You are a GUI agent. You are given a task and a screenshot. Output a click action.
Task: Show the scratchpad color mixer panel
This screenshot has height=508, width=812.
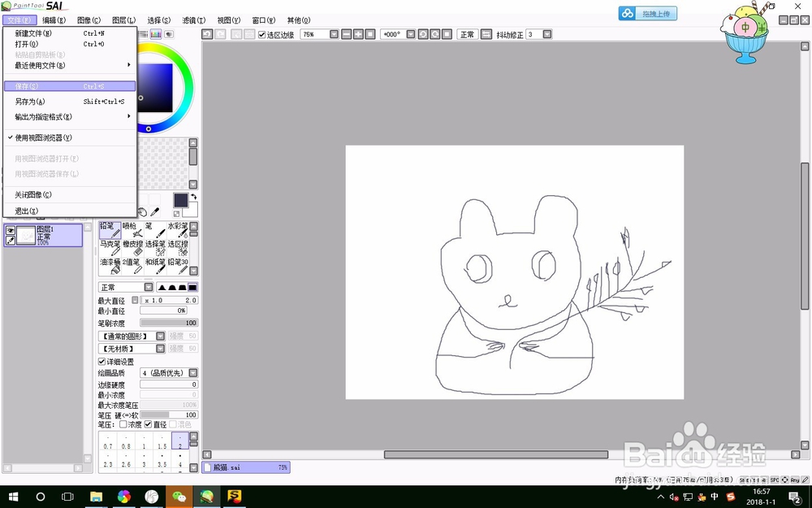(x=169, y=34)
